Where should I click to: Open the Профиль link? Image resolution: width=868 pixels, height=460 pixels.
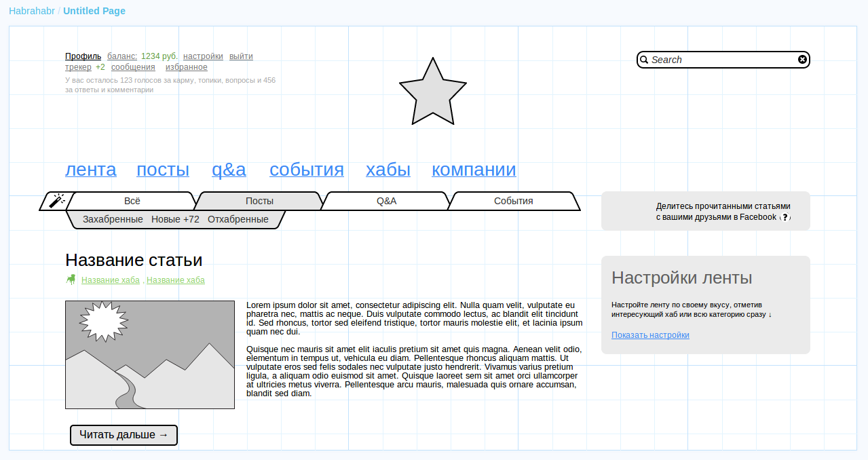click(x=82, y=56)
